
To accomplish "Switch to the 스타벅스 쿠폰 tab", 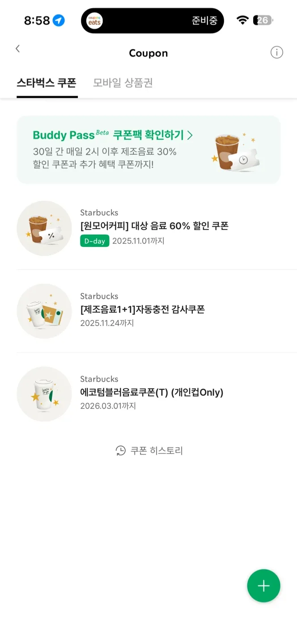I will click(x=47, y=83).
